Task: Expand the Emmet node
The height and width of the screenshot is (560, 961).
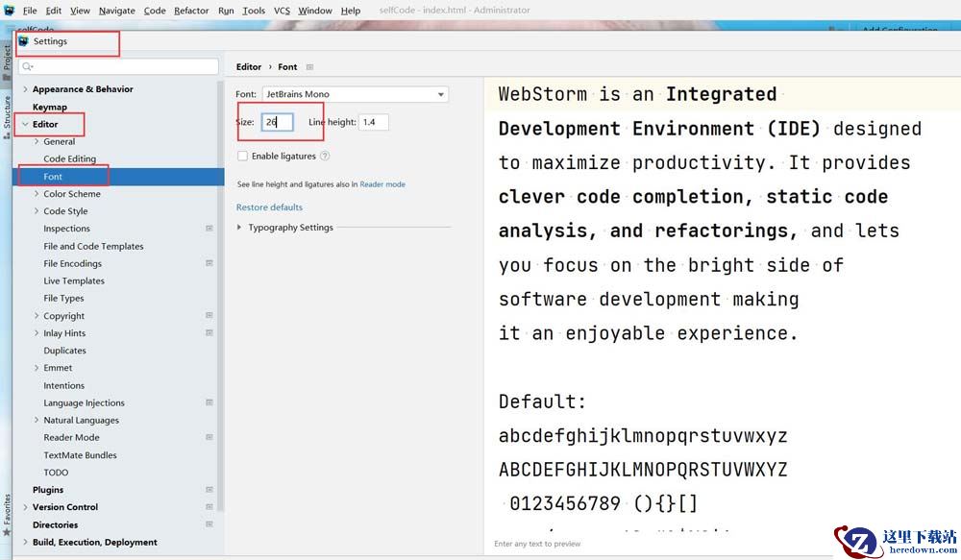Action: pos(37,368)
